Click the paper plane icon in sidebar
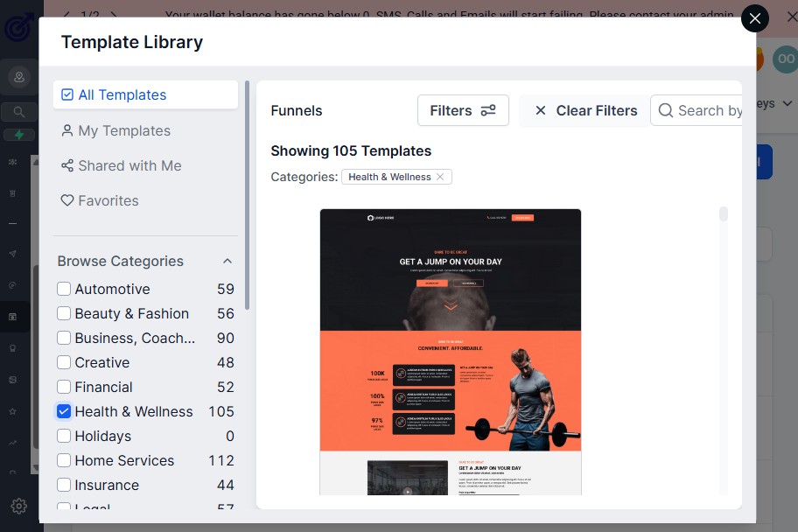 pyautogui.click(x=13, y=254)
